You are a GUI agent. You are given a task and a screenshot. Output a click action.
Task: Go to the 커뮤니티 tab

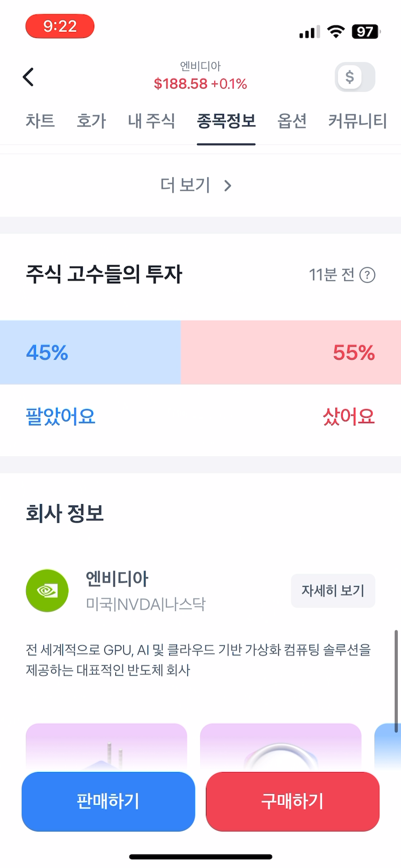[x=357, y=121]
